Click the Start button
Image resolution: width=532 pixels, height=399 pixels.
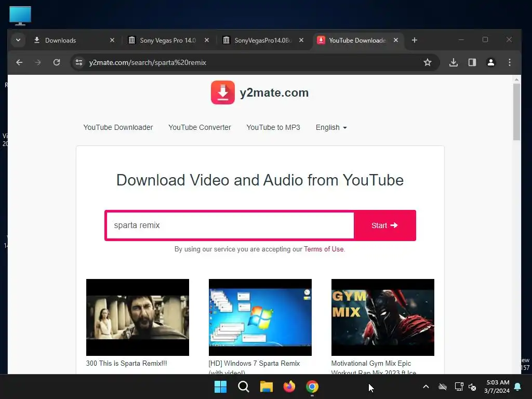[x=385, y=225]
